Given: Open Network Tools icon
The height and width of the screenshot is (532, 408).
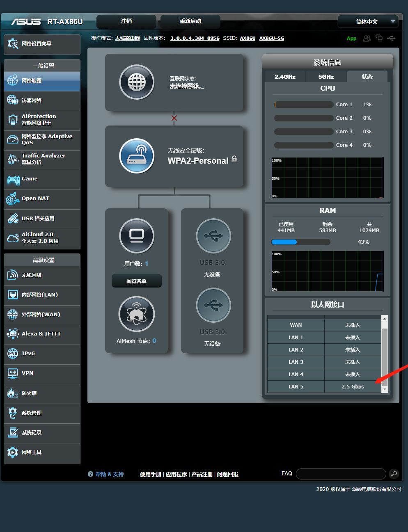Looking at the screenshot, I should coord(12,452).
